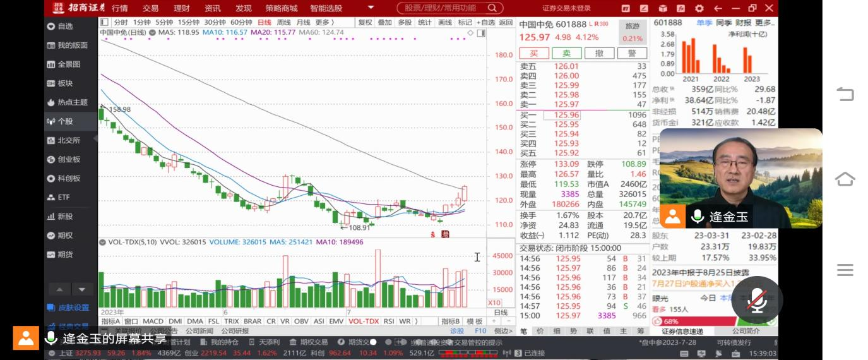Screen dimensions: 868x360
Task: Select the ETF section in the sidebar
Action: coord(63,197)
